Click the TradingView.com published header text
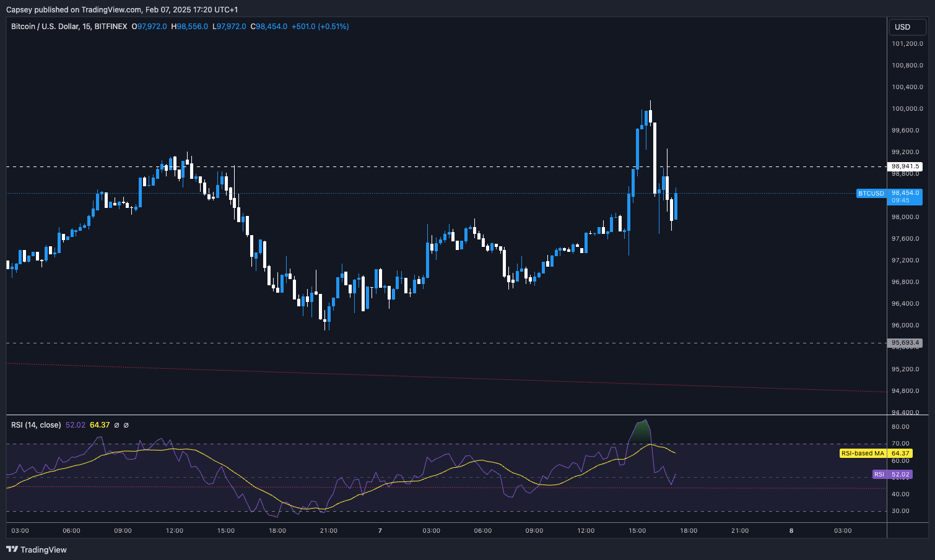This screenshot has height=560, width=935. point(121,9)
